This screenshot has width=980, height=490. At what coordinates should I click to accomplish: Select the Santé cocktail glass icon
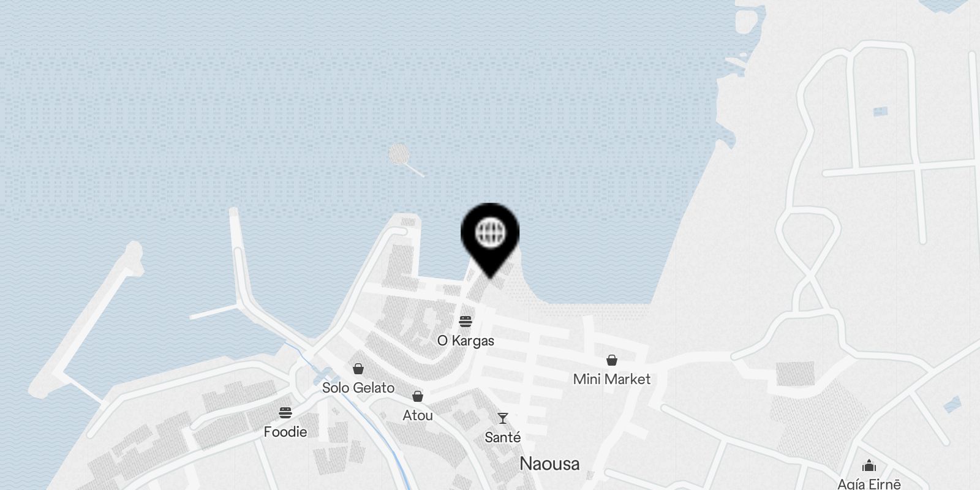pos(503,418)
